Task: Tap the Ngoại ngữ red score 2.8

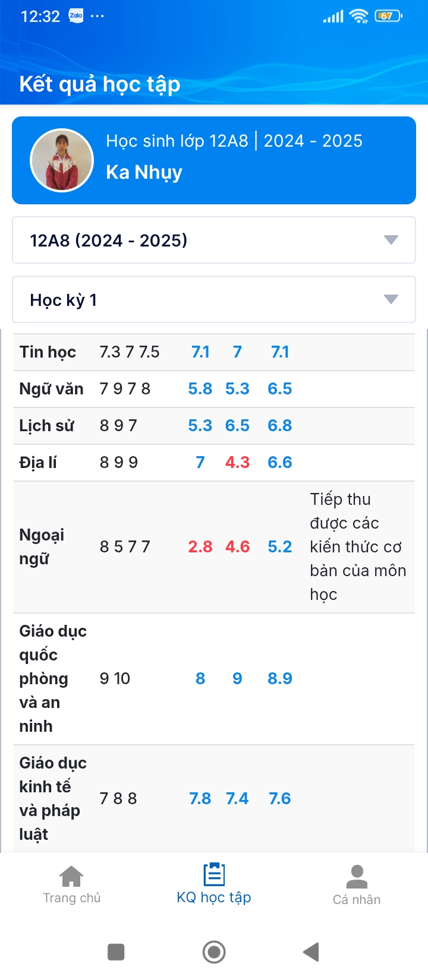Action: point(200,547)
